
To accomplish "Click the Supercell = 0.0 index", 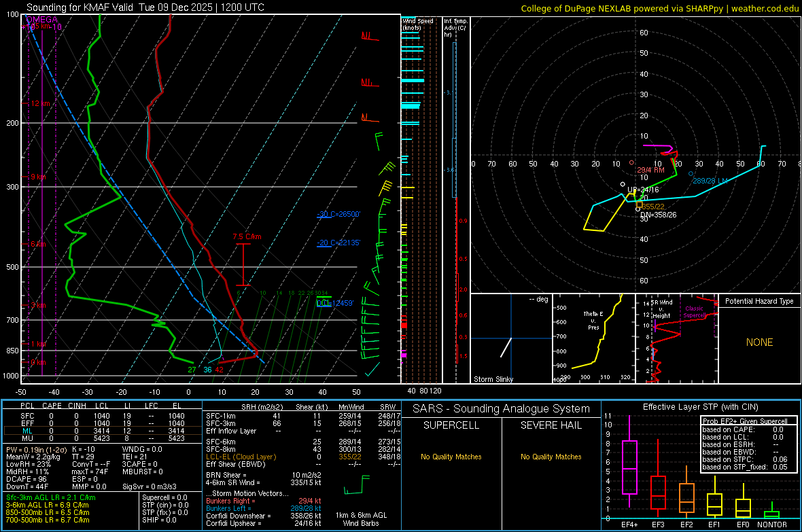I will pyautogui.click(x=164, y=497).
